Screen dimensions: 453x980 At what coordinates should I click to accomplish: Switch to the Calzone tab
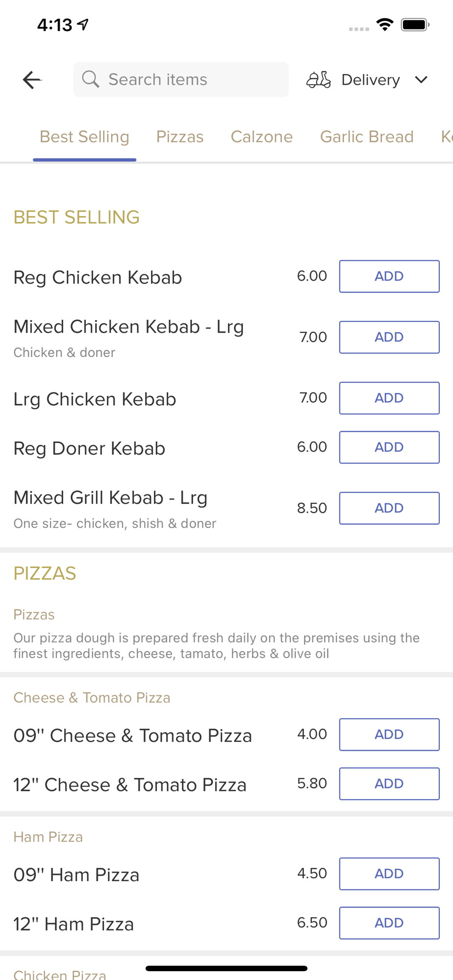262,137
